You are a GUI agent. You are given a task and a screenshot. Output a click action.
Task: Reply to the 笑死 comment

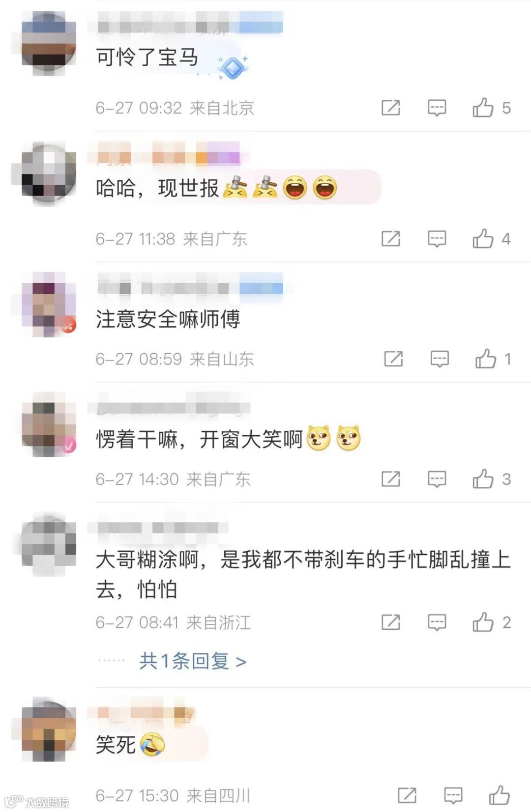coord(453,795)
